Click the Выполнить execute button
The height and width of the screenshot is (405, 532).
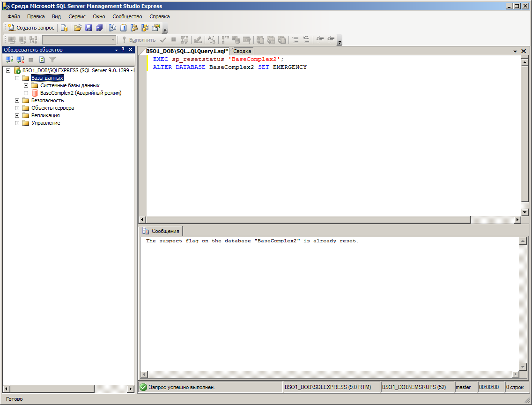click(139, 40)
